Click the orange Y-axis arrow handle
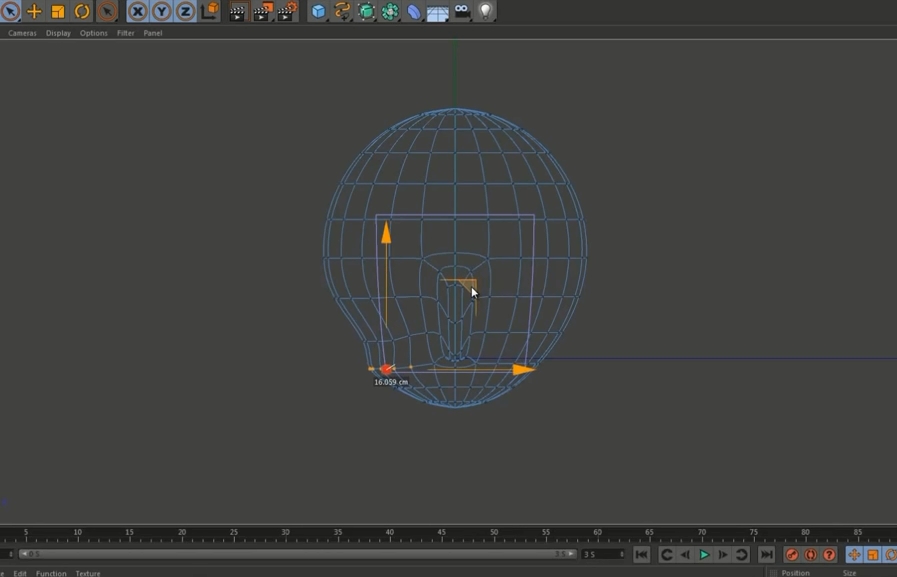 coord(386,233)
